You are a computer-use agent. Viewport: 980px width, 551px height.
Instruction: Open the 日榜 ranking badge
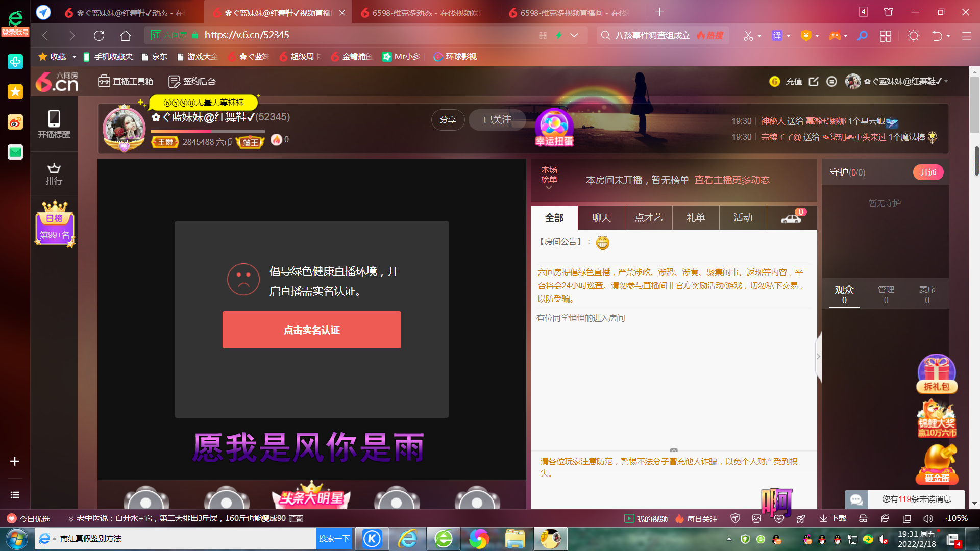pos(55,223)
